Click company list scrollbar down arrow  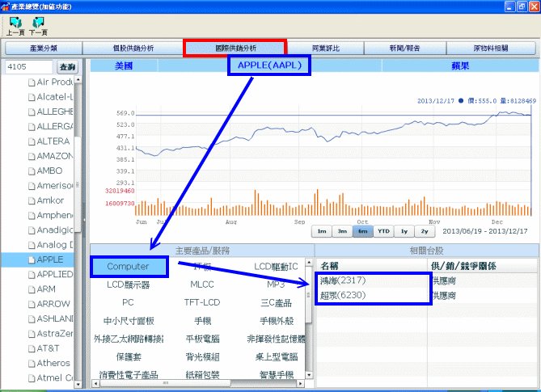[x=78, y=384]
